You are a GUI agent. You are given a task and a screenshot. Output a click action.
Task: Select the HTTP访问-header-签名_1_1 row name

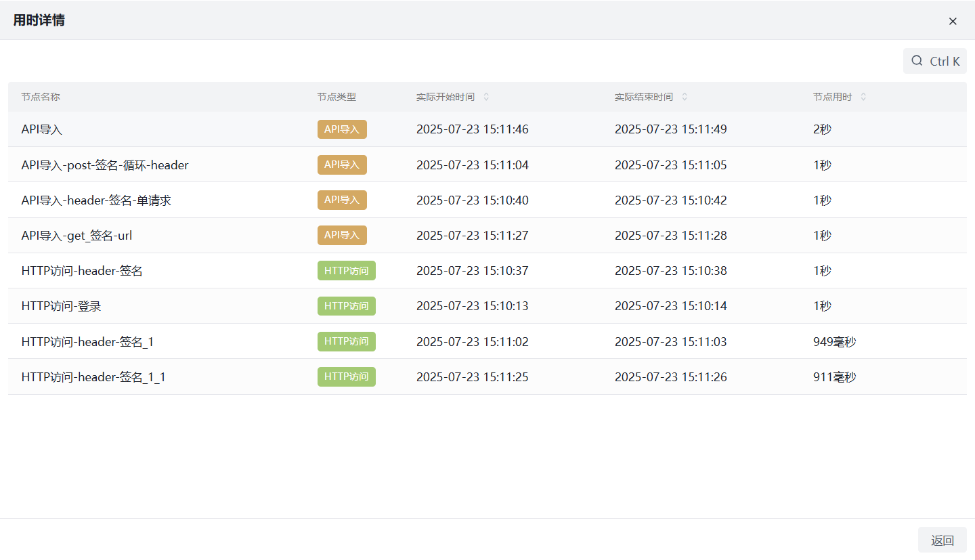click(x=93, y=376)
